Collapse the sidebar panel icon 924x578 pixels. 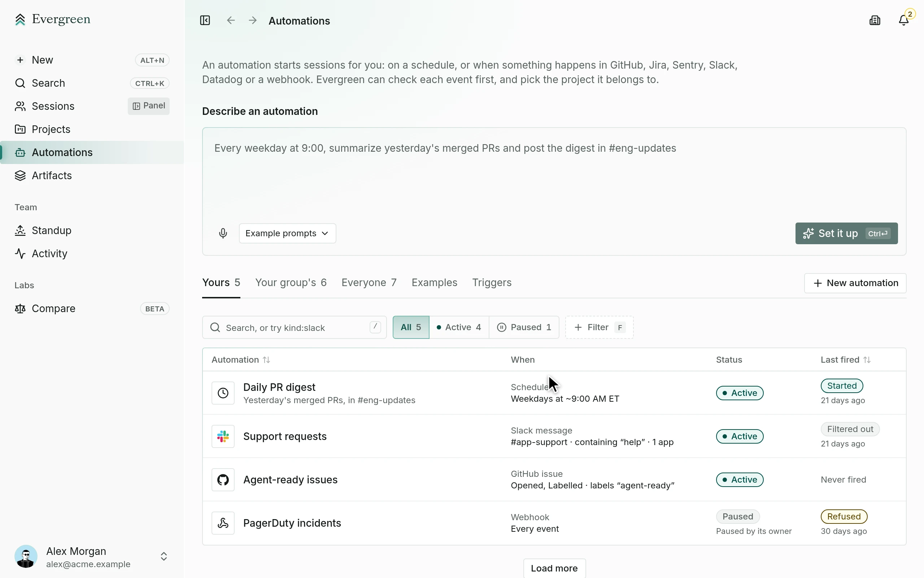pyautogui.click(x=205, y=20)
